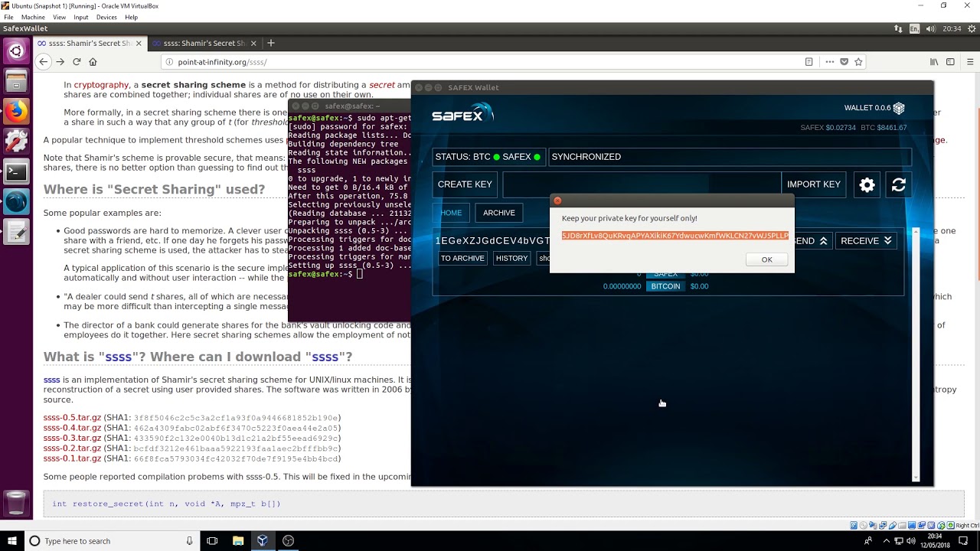This screenshot has height=551, width=980.
Task: Launch Firefox from Ubuntu dock
Action: (16, 112)
